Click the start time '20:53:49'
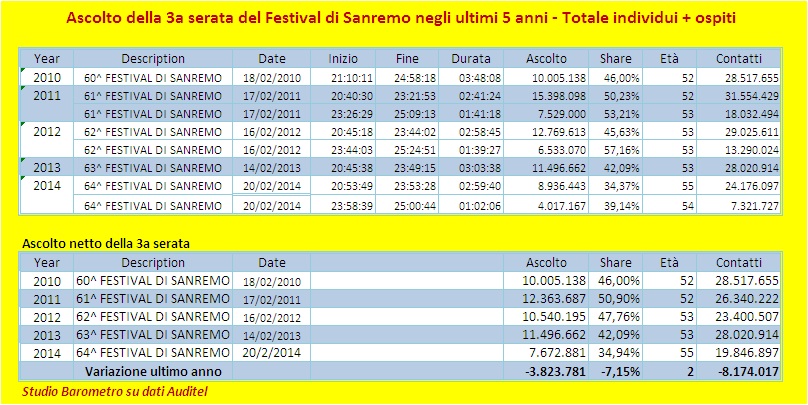Image resolution: width=808 pixels, height=405 pixels. (352, 186)
